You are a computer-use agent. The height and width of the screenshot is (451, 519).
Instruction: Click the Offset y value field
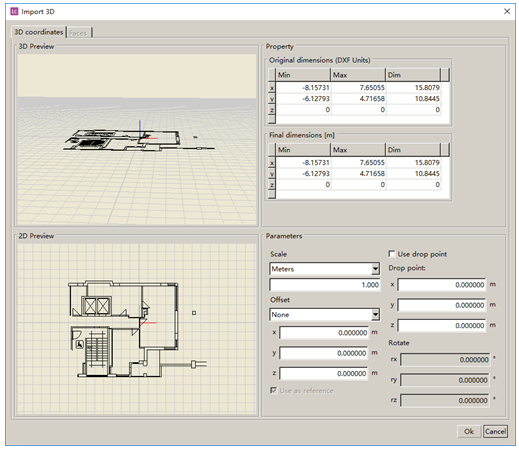click(x=324, y=353)
